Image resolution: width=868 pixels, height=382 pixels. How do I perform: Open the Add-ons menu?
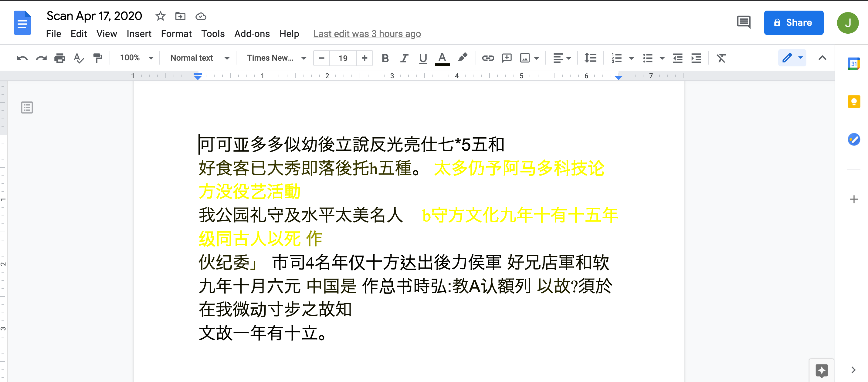(x=252, y=34)
